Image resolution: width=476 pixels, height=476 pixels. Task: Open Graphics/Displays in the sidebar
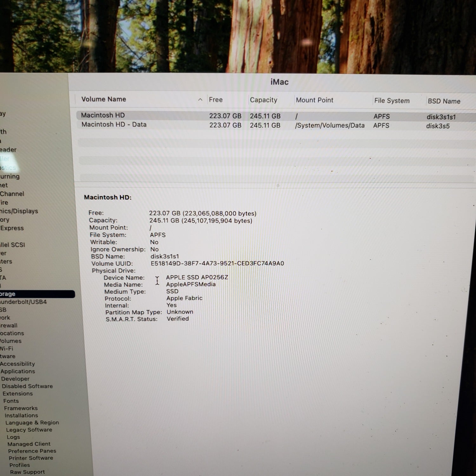19,211
